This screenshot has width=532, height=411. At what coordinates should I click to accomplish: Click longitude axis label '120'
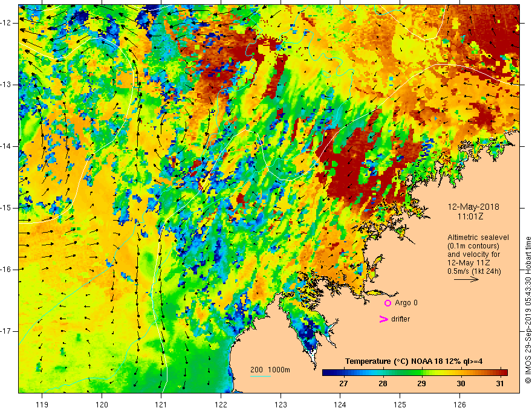[x=102, y=404]
